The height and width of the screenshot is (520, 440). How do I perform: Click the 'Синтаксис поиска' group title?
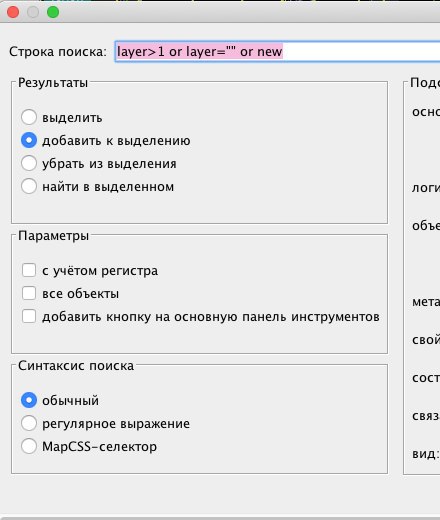coord(76,366)
